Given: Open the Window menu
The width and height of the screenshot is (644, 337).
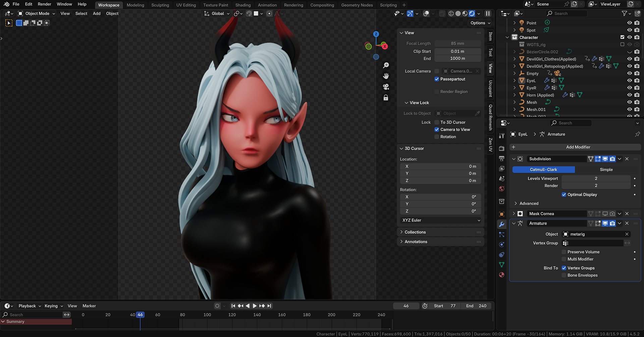Looking at the screenshot, I should tap(64, 4).
